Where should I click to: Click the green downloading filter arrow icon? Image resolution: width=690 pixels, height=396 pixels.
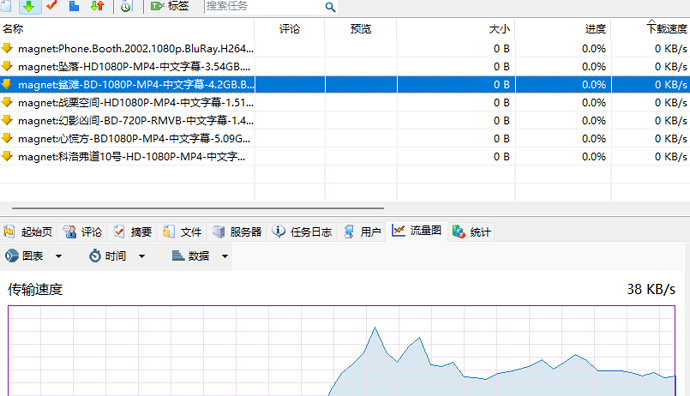click(x=29, y=6)
